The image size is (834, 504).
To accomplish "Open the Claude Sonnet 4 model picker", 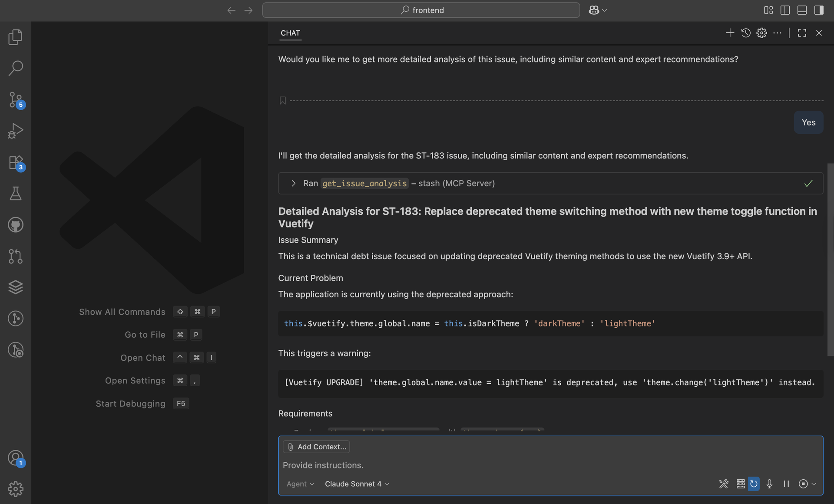I will [357, 484].
